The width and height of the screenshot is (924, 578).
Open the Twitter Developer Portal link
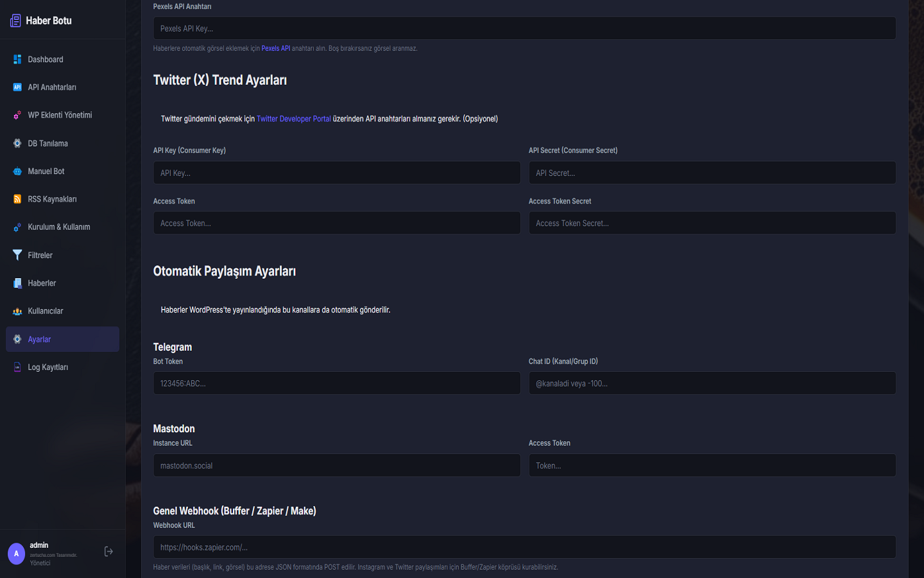[x=293, y=119]
